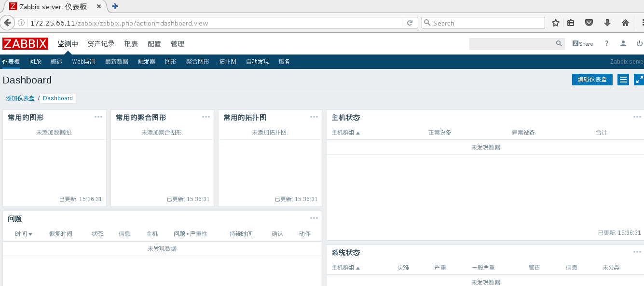
Task: Select the 触发器 submenu tab
Action: 147,62
